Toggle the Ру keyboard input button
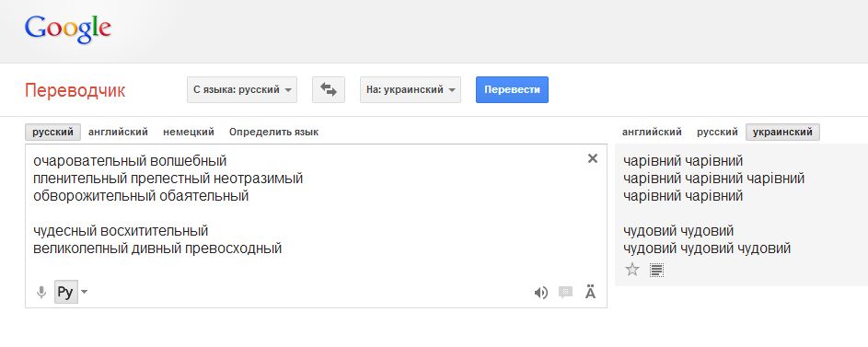The width and height of the screenshot is (868, 347). pos(65,292)
